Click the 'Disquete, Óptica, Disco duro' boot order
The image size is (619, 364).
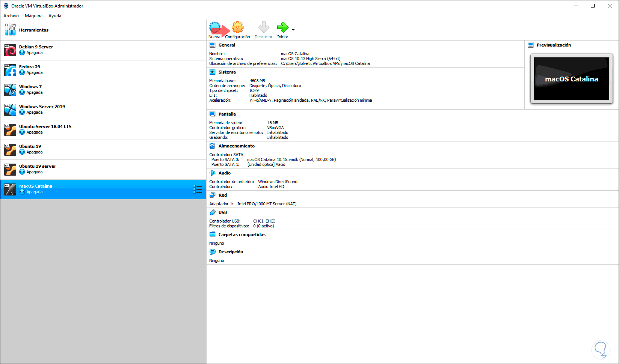click(275, 86)
